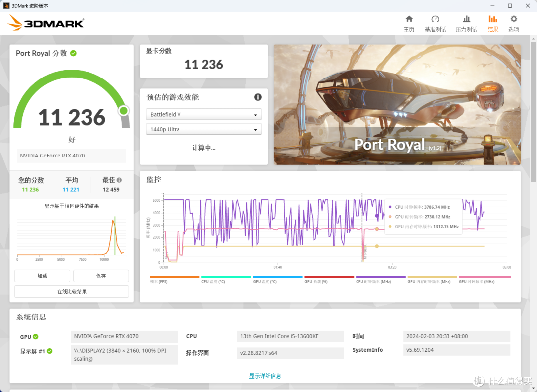Click the 13th Gen Intel Core i5-13600KF field

point(290,336)
